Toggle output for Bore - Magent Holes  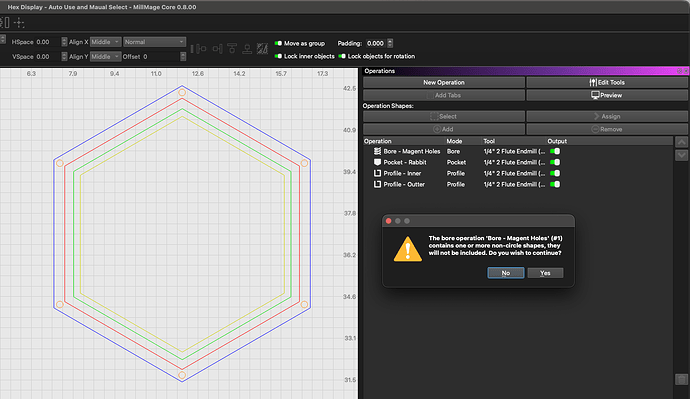click(555, 151)
